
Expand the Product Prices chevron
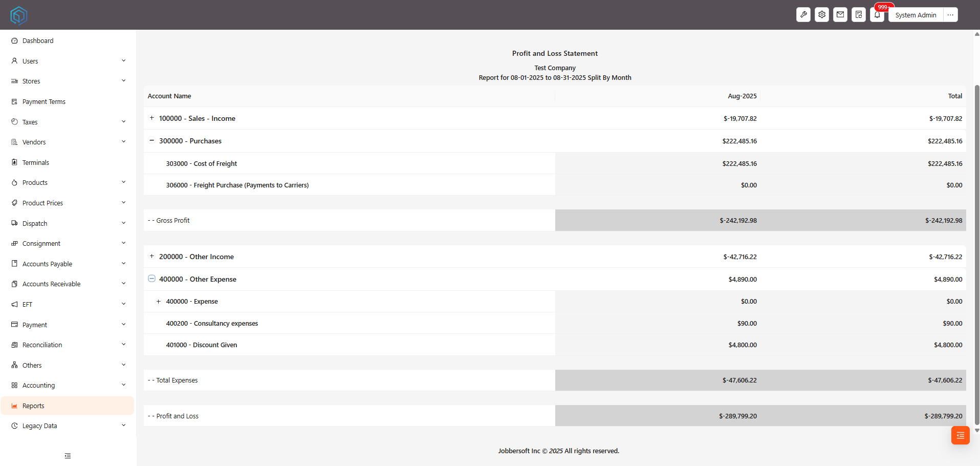[123, 203]
